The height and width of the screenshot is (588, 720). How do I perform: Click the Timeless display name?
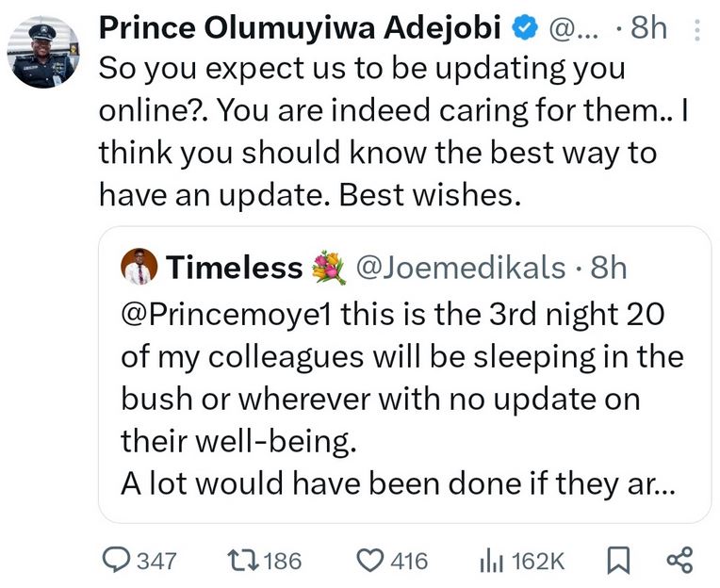234,269
